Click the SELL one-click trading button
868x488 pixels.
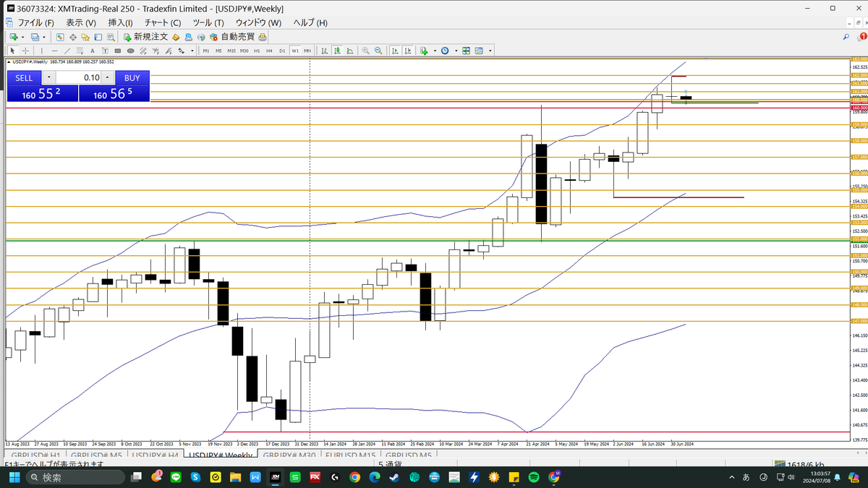tap(24, 77)
